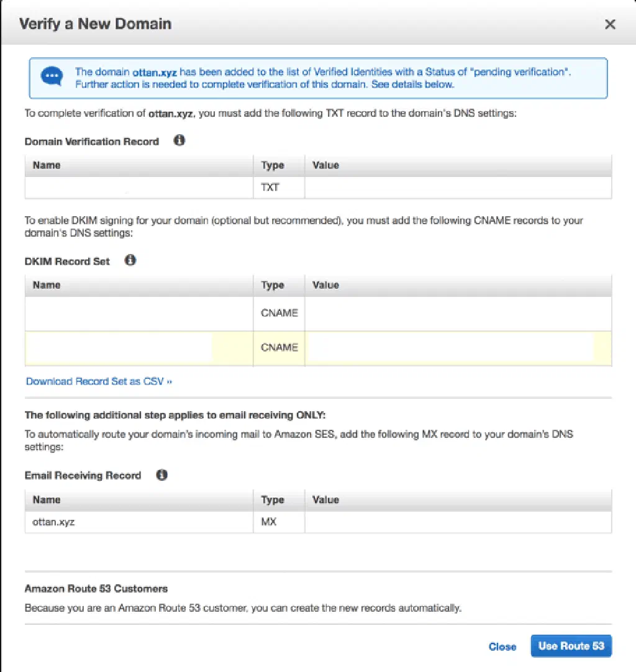Click the Value header in DKIM Record Set table
This screenshot has width=636, height=672.
[x=325, y=285]
